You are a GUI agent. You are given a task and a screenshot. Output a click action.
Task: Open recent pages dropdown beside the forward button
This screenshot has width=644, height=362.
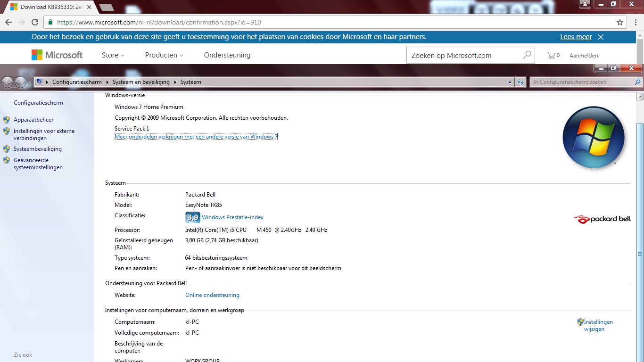click(29, 82)
